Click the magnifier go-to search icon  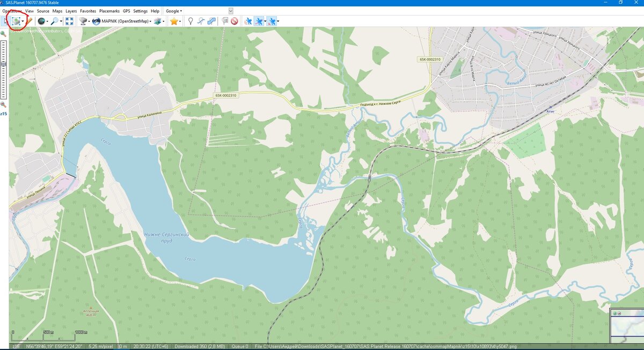coord(55,21)
